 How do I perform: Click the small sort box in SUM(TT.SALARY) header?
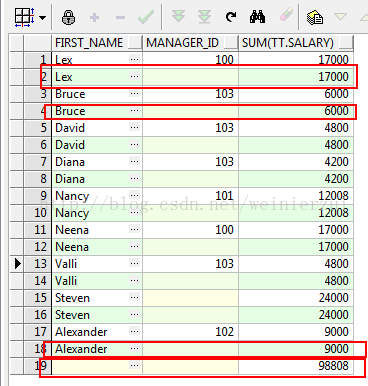(346, 43)
